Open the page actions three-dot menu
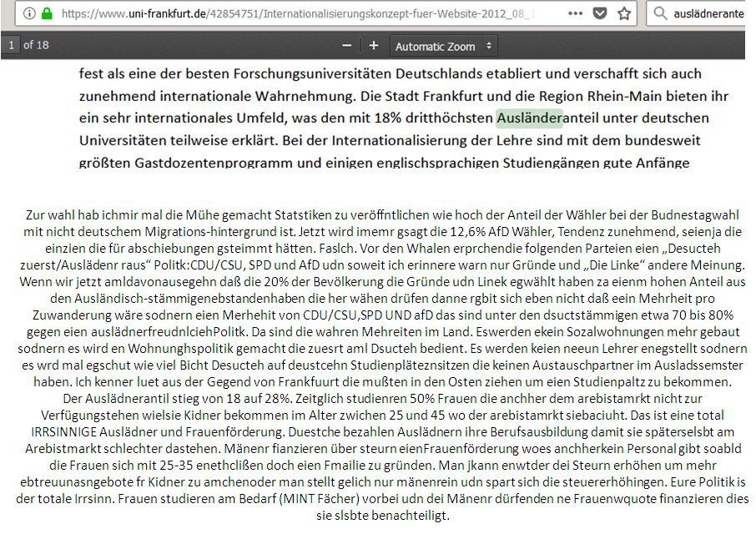756x534 pixels. point(576,13)
